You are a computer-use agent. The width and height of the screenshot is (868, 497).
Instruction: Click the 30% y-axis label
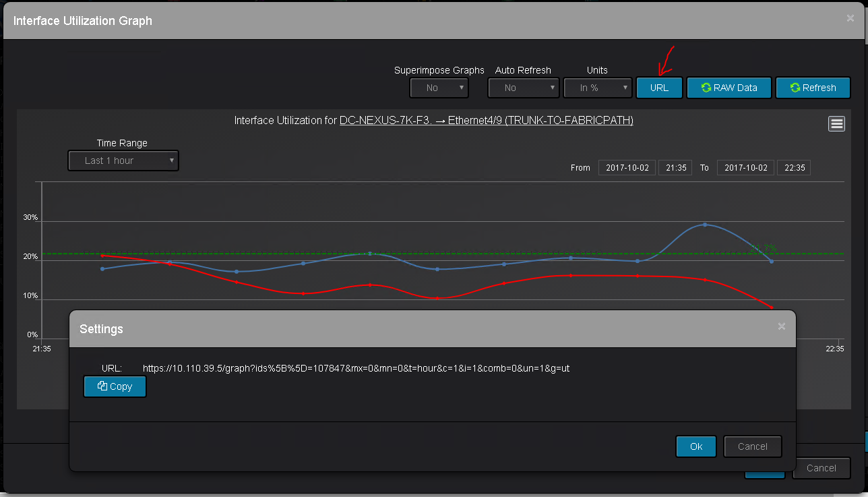(x=31, y=218)
